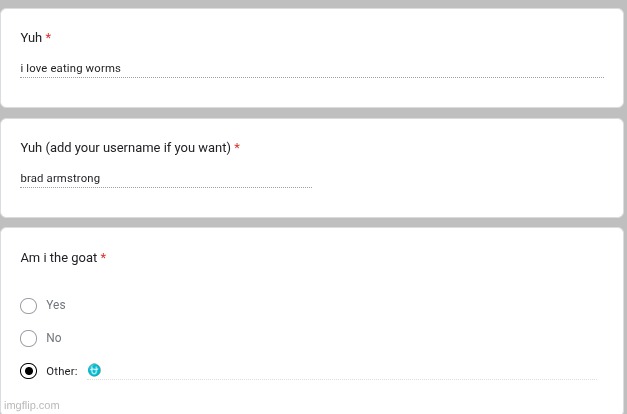Select the Other radio button
Screen dimensions: 627x414
click(x=28, y=371)
